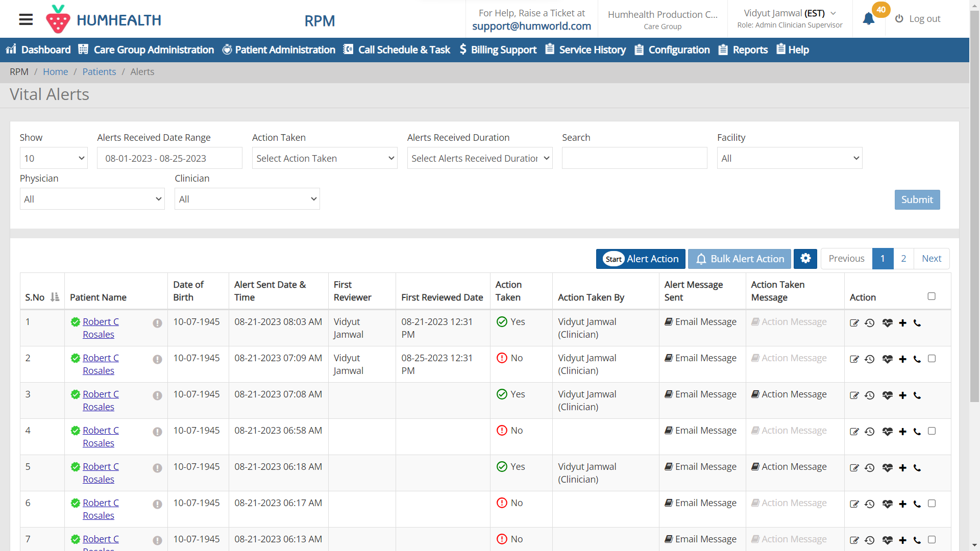The image size is (980, 551).
Task: Expand the Clinician dropdown
Action: pos(247,199)
